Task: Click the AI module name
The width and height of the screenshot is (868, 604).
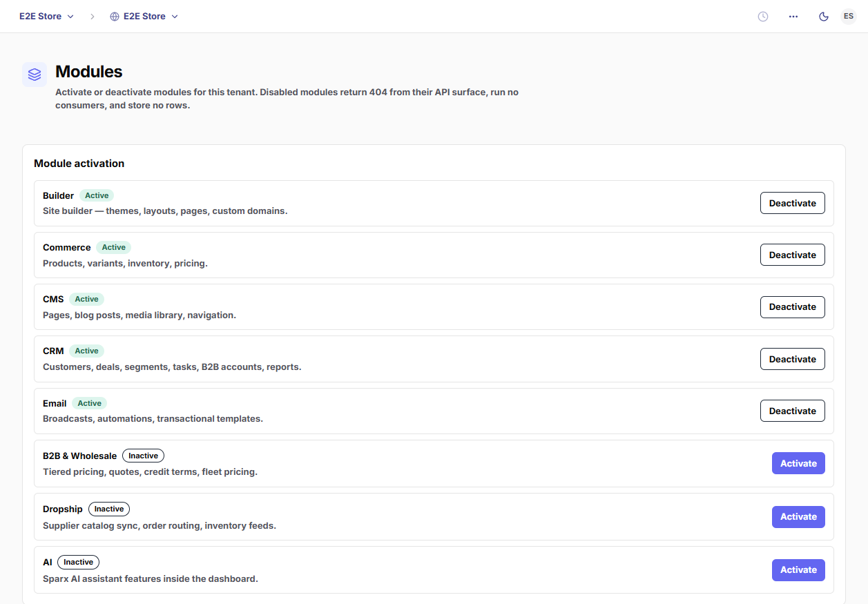Action: 48,563
